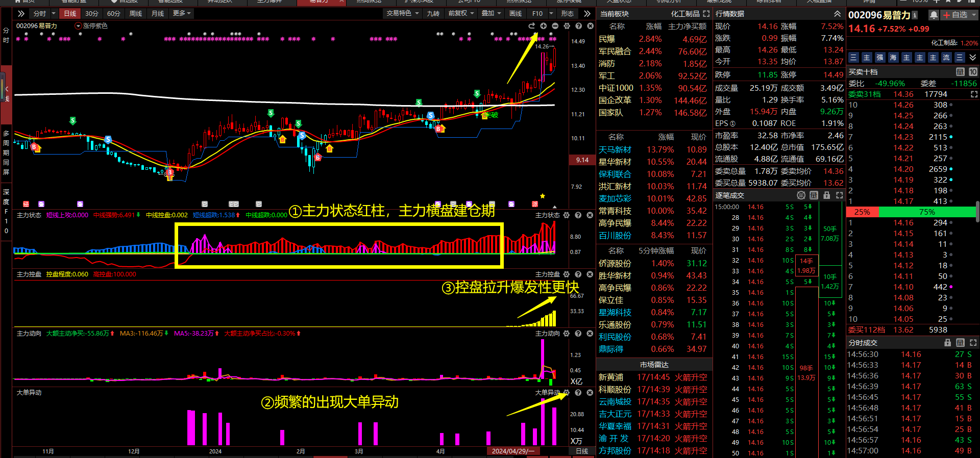Maximize the 逐笔成交 panel
The height and width of the screenshot is (458, 980).
[839, 195]
